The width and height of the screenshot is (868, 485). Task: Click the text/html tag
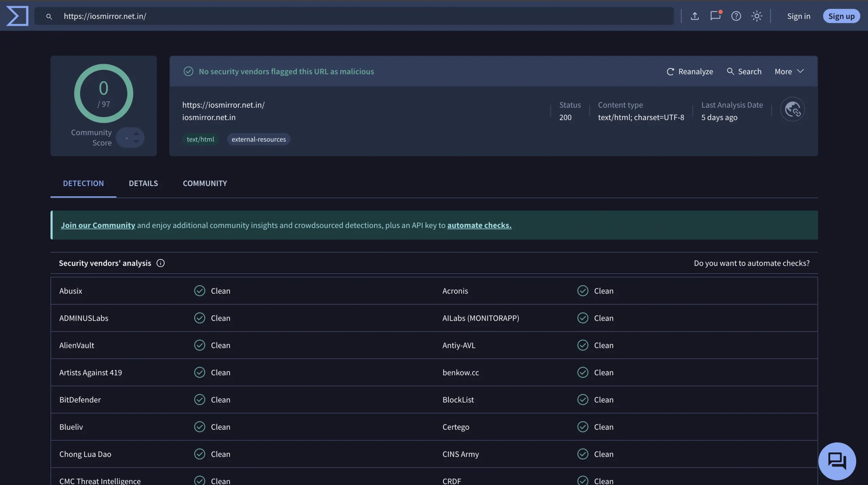point(200,139)
